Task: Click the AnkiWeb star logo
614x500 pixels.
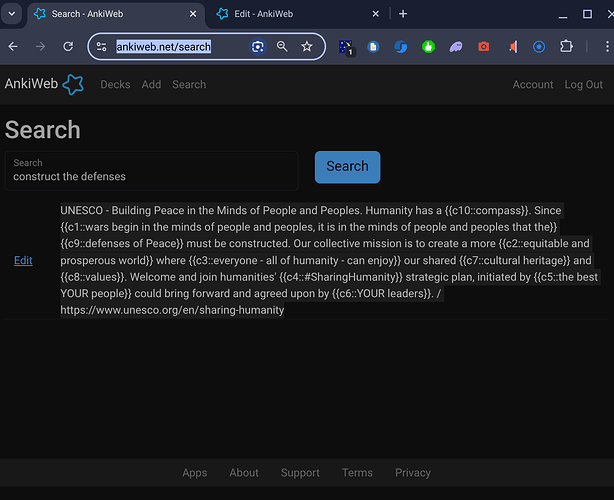Action: tap(73, 84)
